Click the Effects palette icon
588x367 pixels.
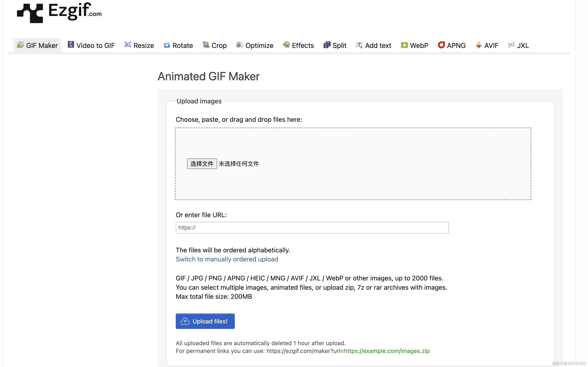pyautogui.click(x=286, y=45)
